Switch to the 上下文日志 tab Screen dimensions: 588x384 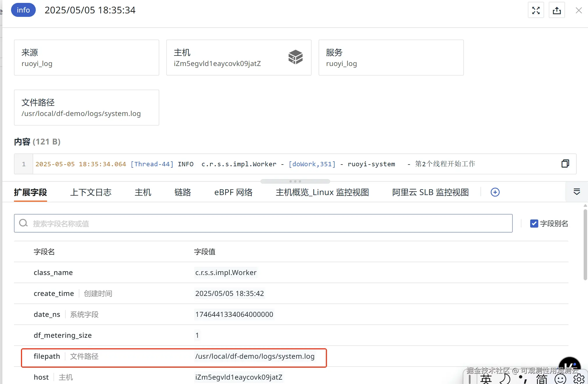[x=91, y=192]
